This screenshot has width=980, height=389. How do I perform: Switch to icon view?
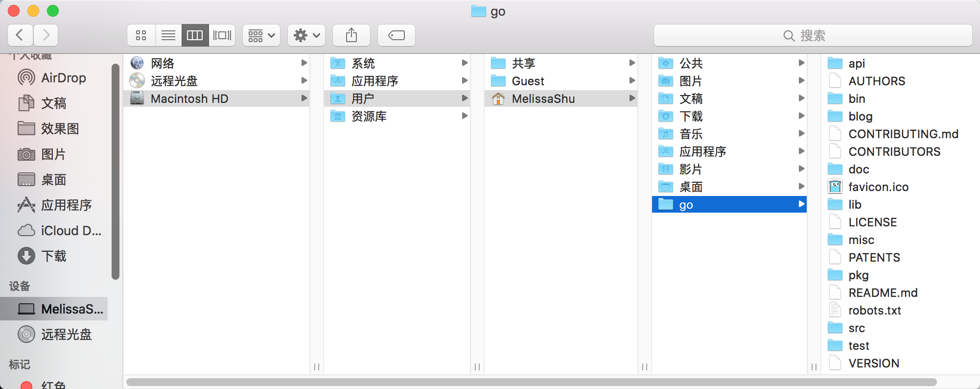(141, 35)
